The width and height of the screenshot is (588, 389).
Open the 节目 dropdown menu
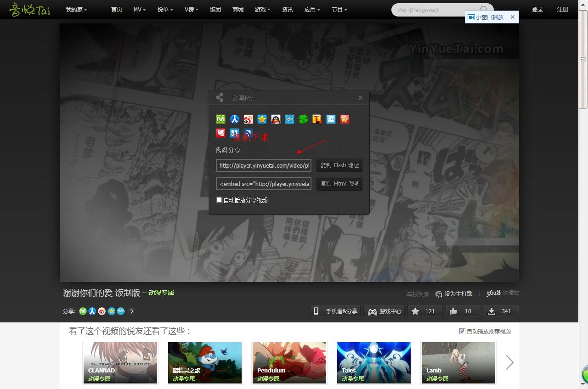339,9
